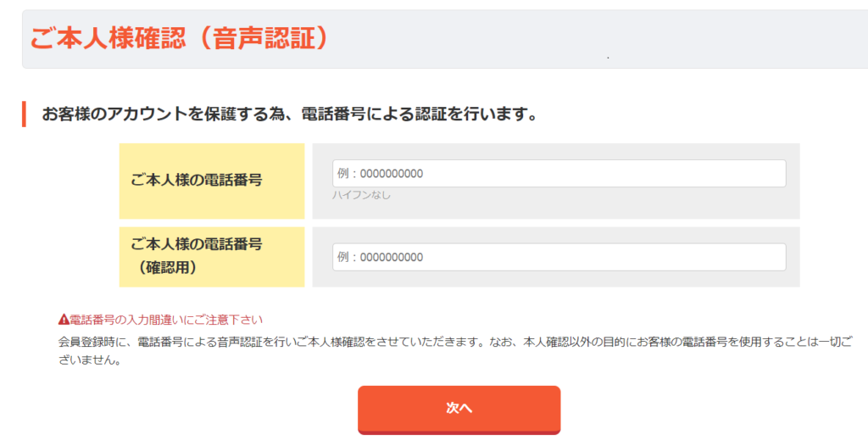
Task: Click the ご本人様の電話番号（確認用） yellow label
Action: click(x=211, y=257)
